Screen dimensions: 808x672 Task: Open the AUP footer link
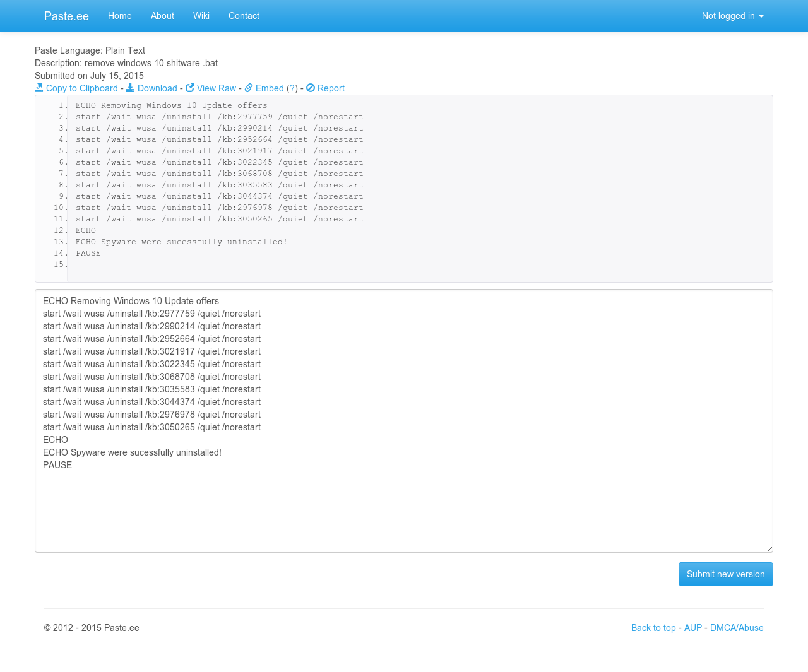[693, 628]
